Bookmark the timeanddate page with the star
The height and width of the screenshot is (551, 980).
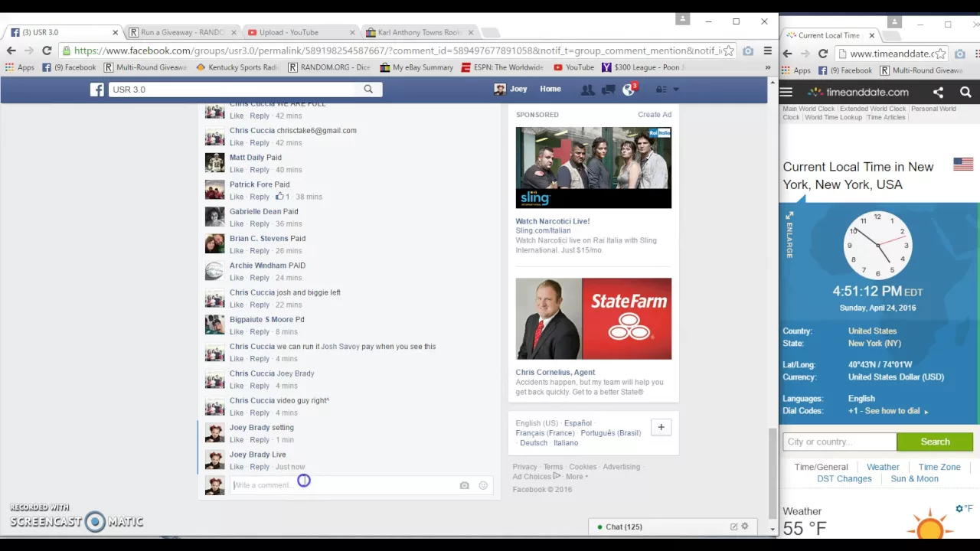(x=940, y=54)
